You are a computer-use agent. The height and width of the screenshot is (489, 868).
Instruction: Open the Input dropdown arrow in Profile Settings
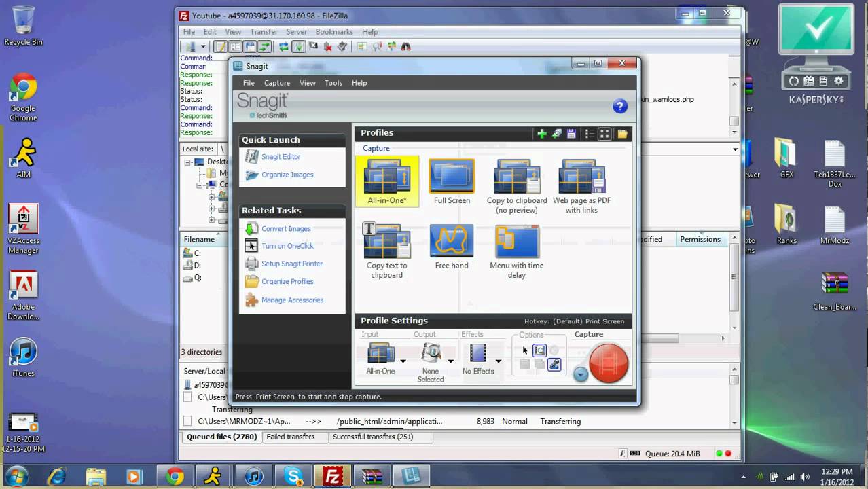pos(403,361)
